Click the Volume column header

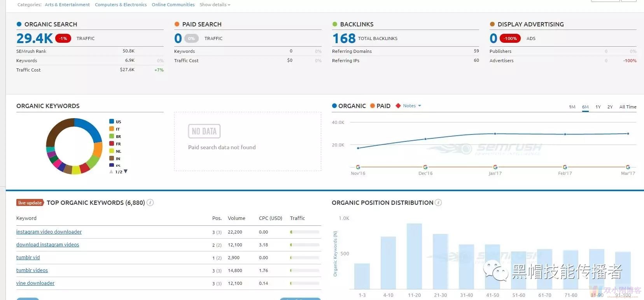pos(236,218)
